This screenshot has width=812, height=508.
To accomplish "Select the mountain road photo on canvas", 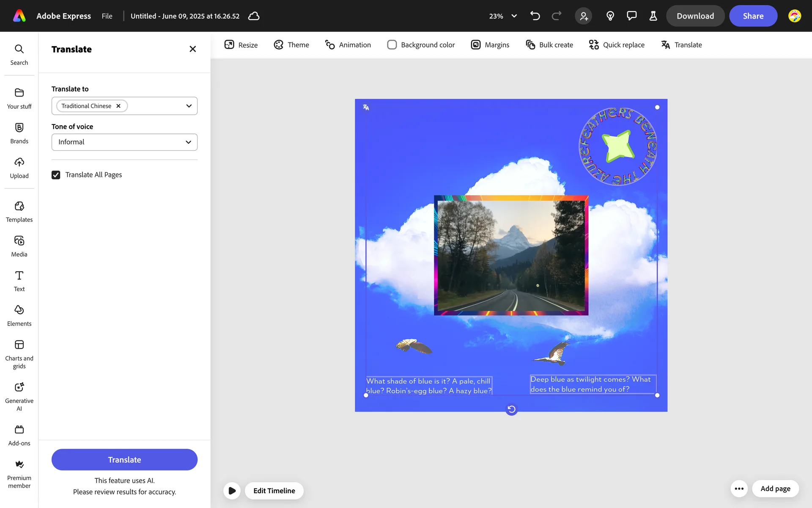I will pos(511,255).
